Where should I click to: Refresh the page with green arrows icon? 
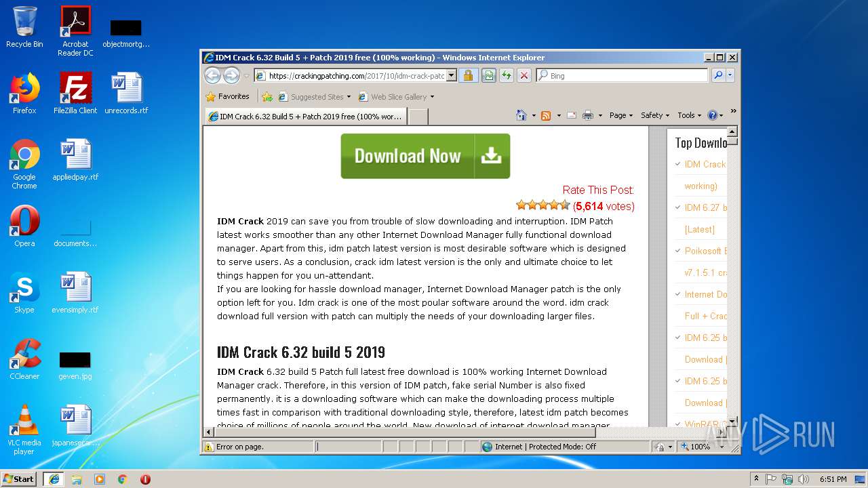506,75
